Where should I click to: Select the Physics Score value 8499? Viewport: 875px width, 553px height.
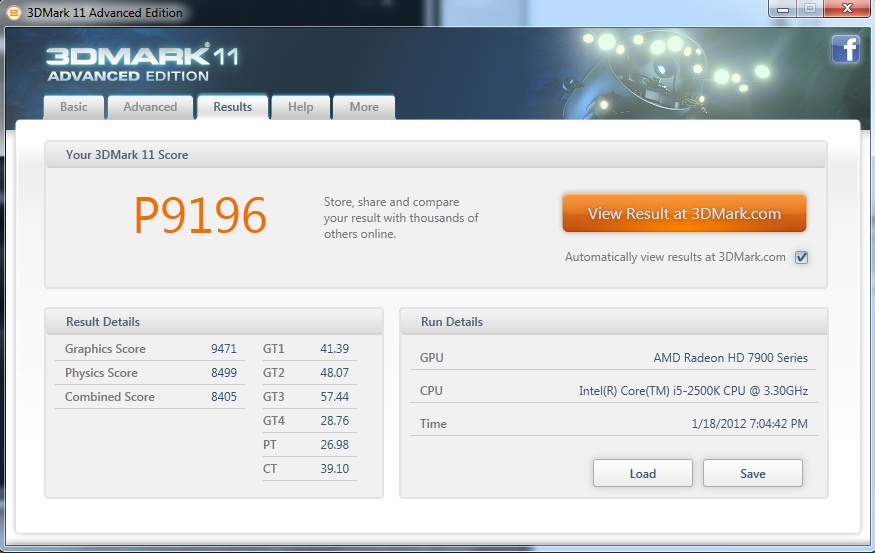224,373
